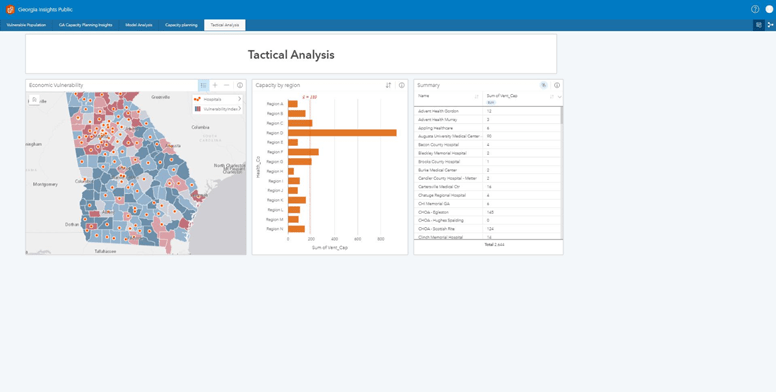Select the Region H bar

coord(291,171)
